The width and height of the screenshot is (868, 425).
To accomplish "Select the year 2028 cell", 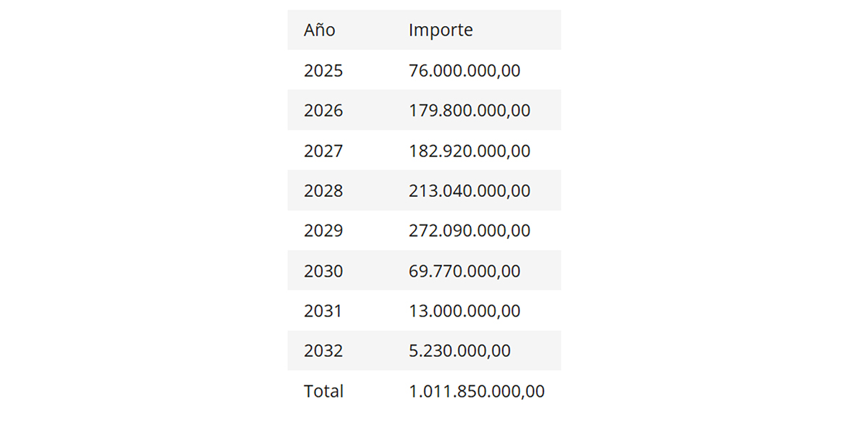I will pyautogui.click(x=323, y=191).
